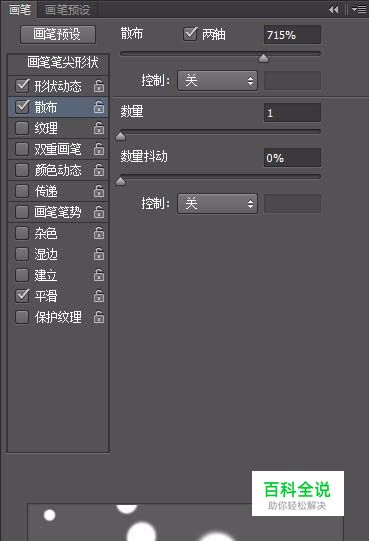
Task: Switch to the 画笔预设 tab
Action: 68,9
